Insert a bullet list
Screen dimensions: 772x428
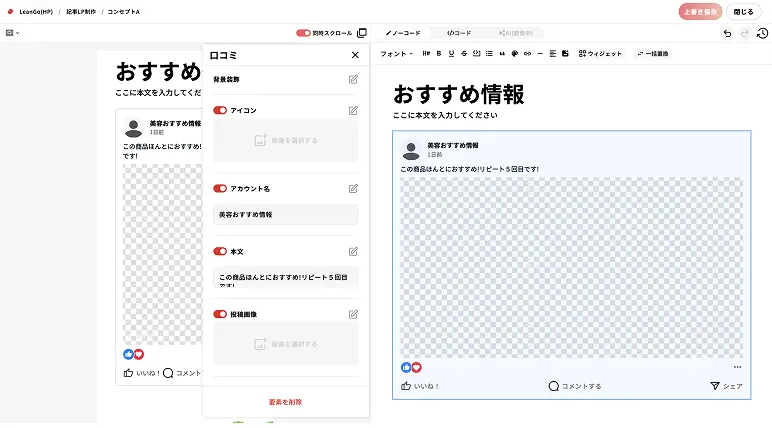coord(489,54)
